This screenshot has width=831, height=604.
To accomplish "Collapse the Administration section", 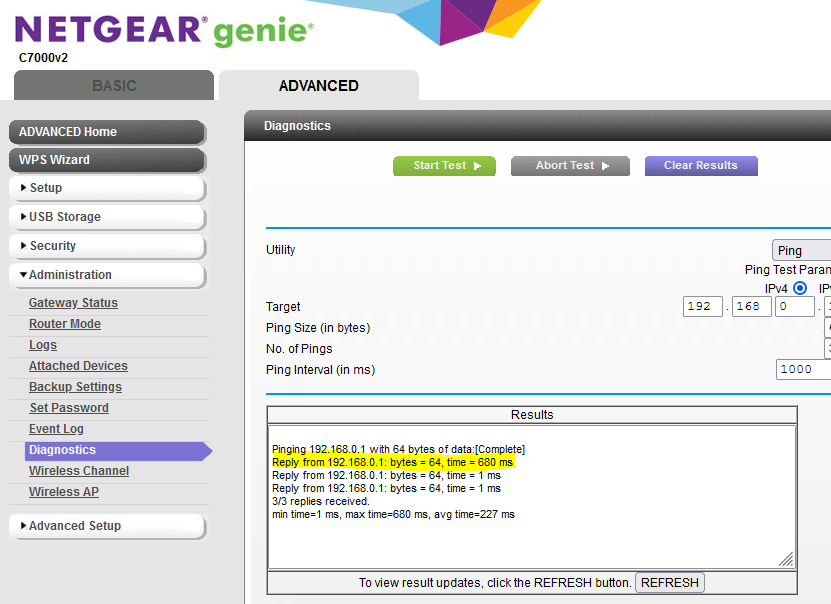I will pos(107,275).
